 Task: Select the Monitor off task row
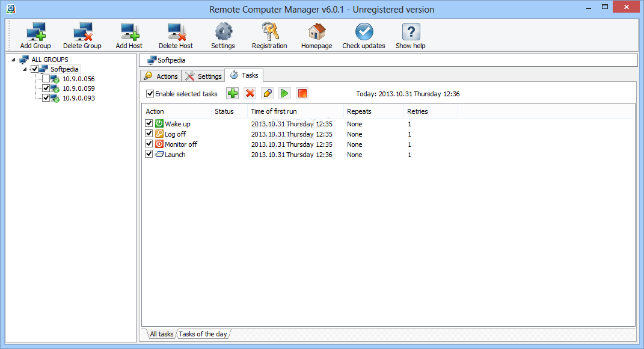point(388,144)
